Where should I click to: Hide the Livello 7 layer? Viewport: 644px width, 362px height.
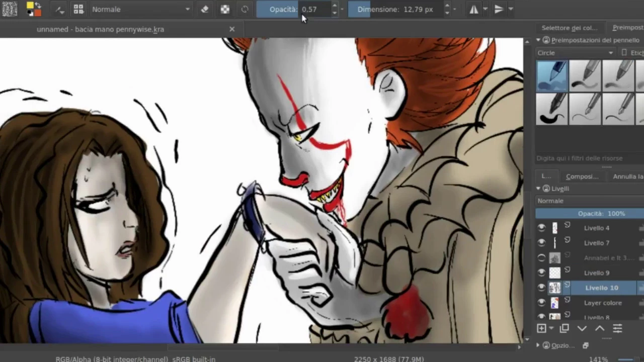click(x=541, y=243)
